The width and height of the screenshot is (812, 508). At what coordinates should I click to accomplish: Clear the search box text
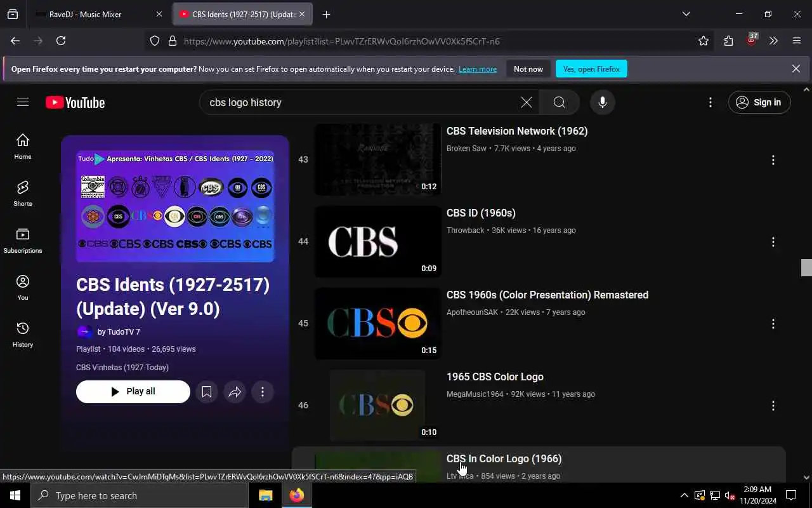tap(526, 102)
